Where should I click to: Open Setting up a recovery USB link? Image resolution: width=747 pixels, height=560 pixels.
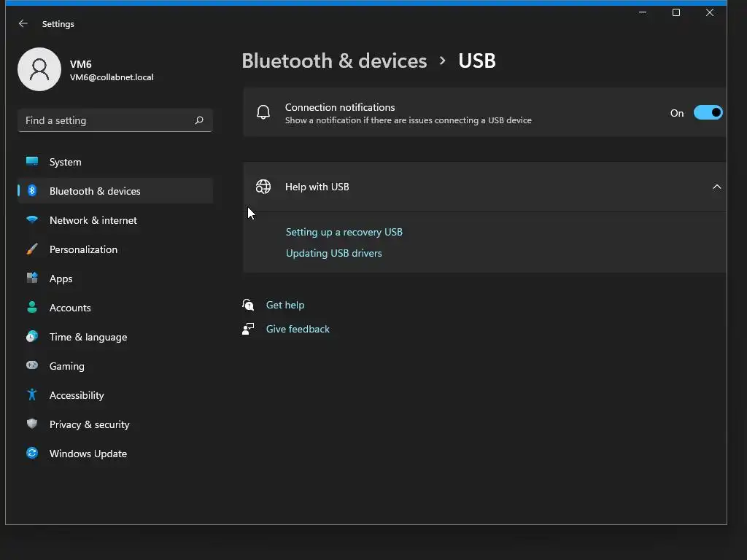344,232
